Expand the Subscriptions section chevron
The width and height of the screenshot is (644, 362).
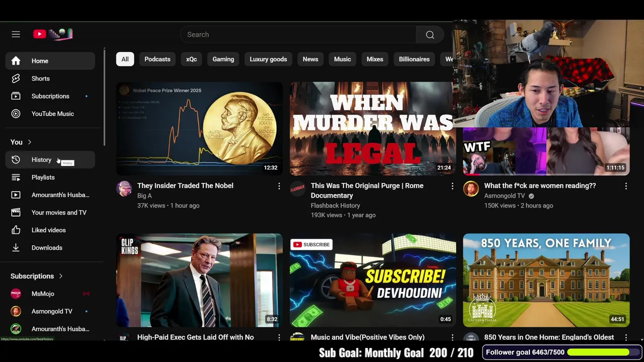pyautogui.click(x=60, y=276)
